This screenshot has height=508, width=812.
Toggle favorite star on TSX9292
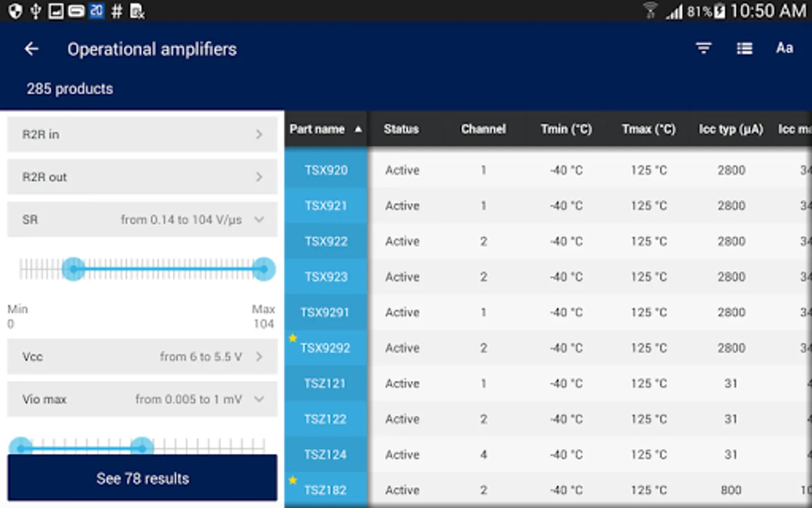point(293,338)
